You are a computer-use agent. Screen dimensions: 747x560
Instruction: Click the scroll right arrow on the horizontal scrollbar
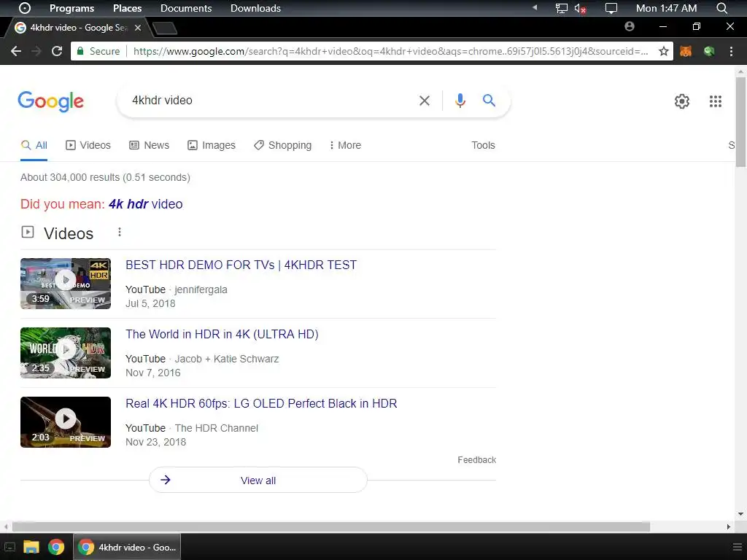click(x=729, y=526)
